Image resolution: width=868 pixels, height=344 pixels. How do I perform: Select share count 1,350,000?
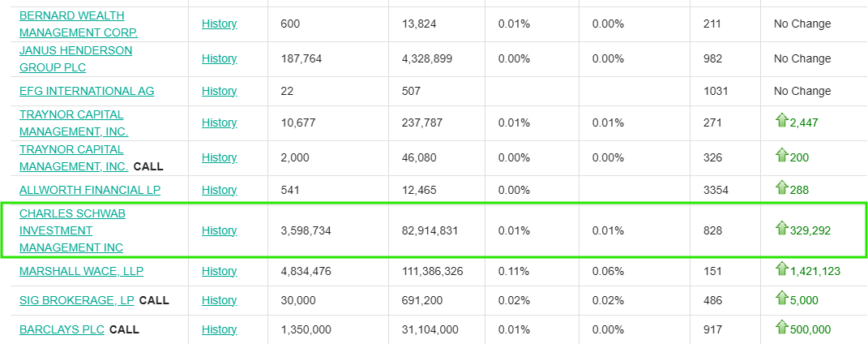pyautogui.click(x=306, y=329)
